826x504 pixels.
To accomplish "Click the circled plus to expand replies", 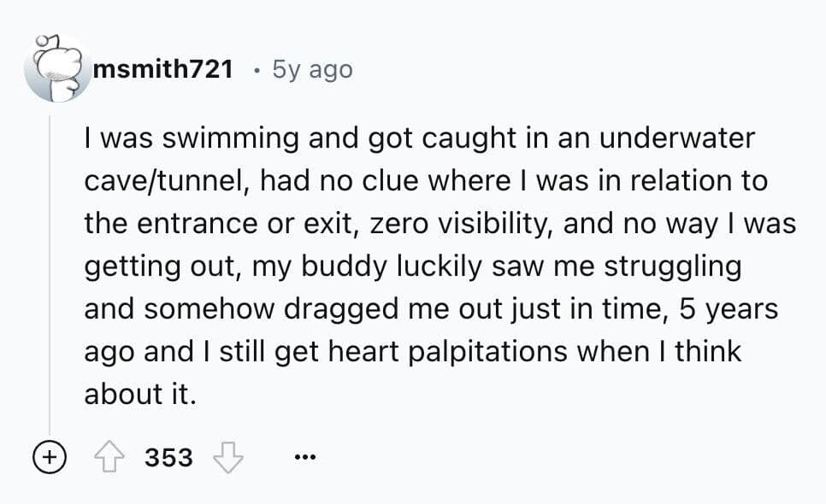I will click(x=49, y=457).
